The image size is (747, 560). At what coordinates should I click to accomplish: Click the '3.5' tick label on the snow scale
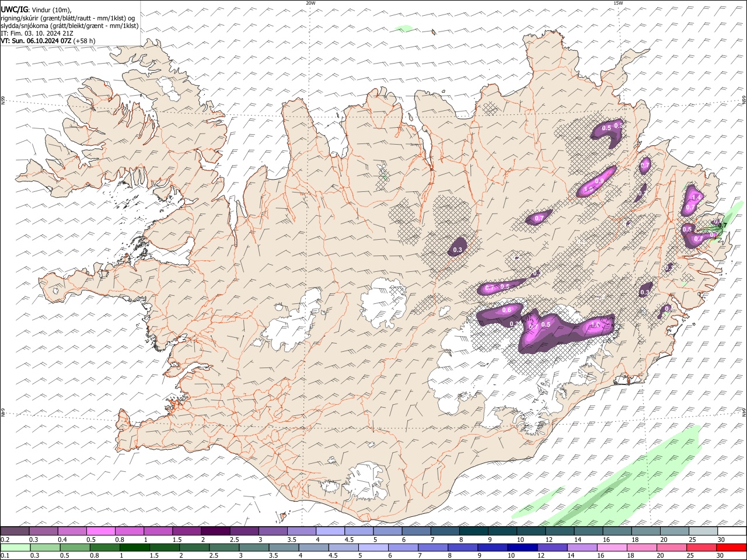(292, 540)
